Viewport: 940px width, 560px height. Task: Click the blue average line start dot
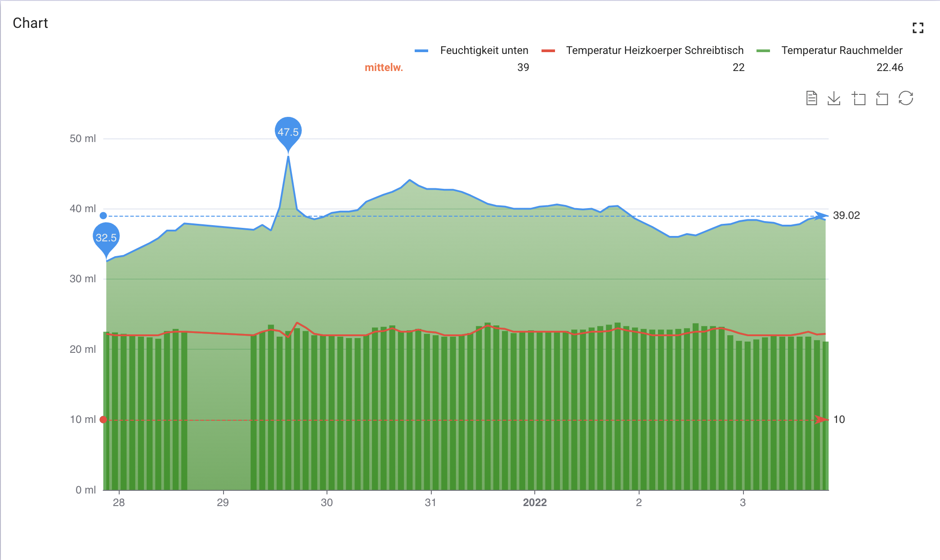point(103,216)
